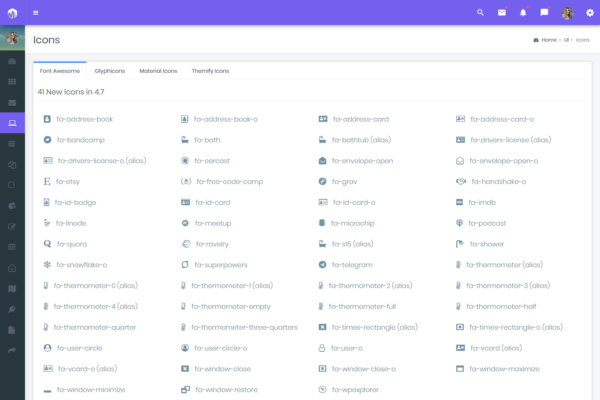Select the fa-id-card label text
Screen dimensions: 600x400
tap(213, 202)
